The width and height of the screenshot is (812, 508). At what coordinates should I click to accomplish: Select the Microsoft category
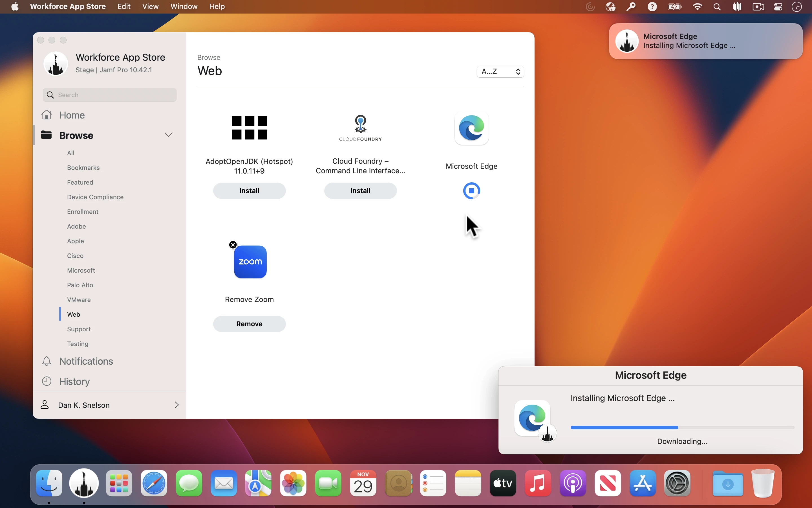pyautogui.click(x=81, y=270)
